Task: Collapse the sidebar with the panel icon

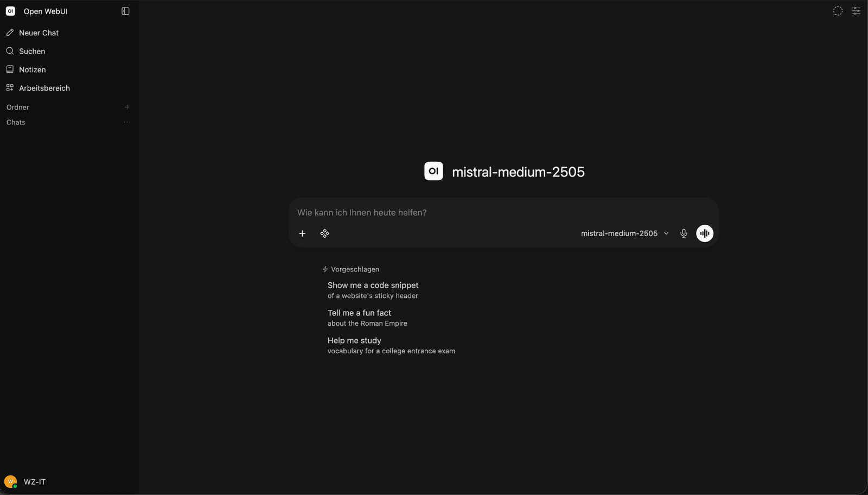Action: (x=125, y=11)
